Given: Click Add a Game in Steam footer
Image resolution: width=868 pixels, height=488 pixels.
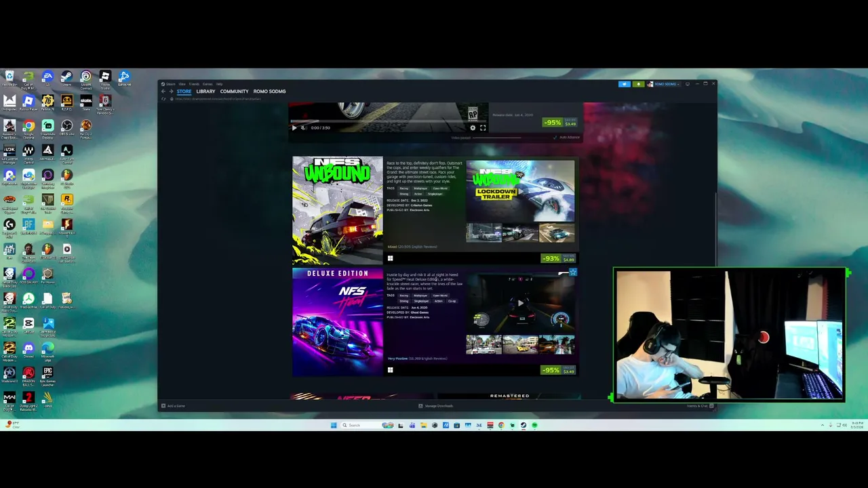Looking at the screenshot, I should [173, 406].
